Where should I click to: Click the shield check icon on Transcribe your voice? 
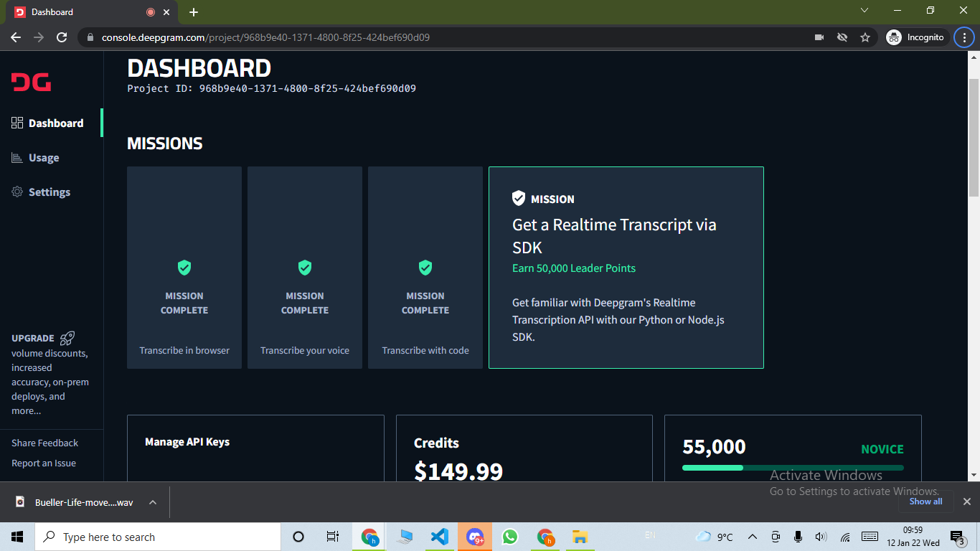(x=305, y=268)
